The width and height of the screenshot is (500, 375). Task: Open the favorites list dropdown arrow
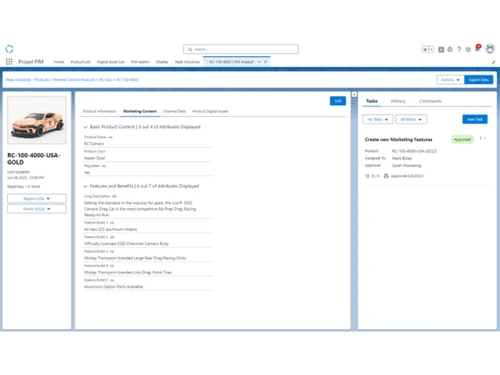431,49
